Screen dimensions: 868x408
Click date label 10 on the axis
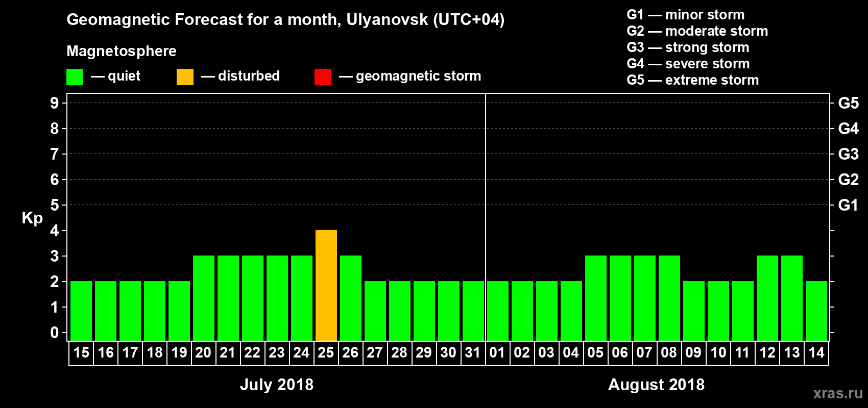718,352
